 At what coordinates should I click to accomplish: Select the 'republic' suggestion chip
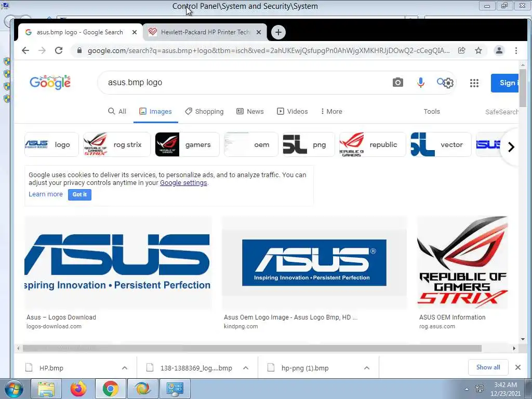pos(373,144)
